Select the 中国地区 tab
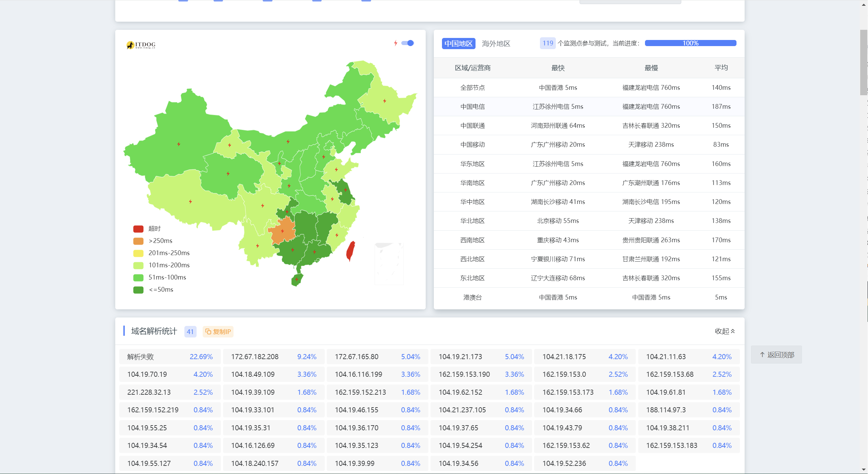The width and height of the screenshot is (868, 474). tap(458, 44)
